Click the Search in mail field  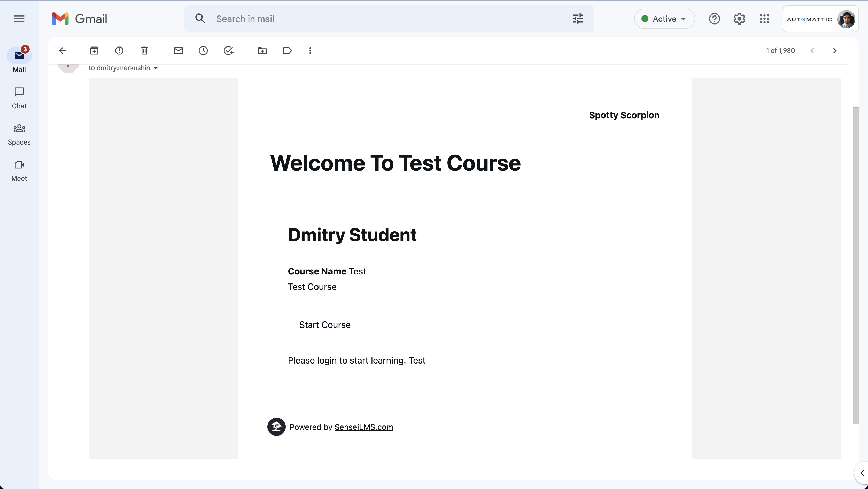pos(388,19)
